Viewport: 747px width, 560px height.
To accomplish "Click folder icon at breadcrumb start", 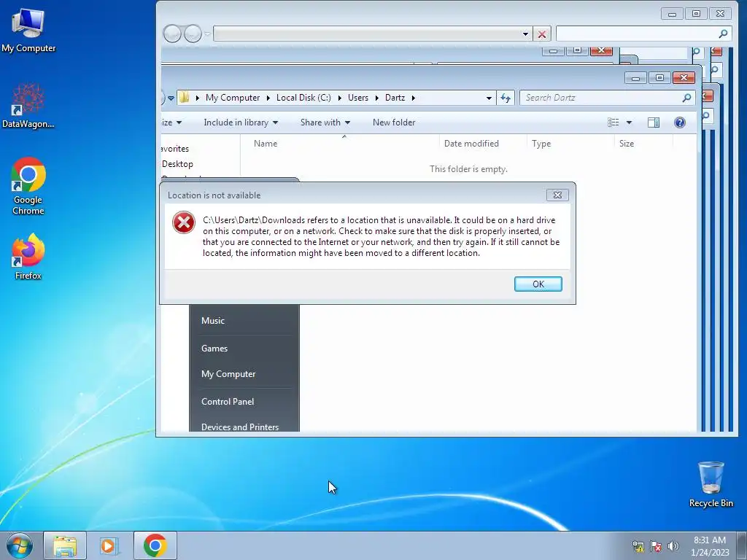I will [x=184, y=98].
